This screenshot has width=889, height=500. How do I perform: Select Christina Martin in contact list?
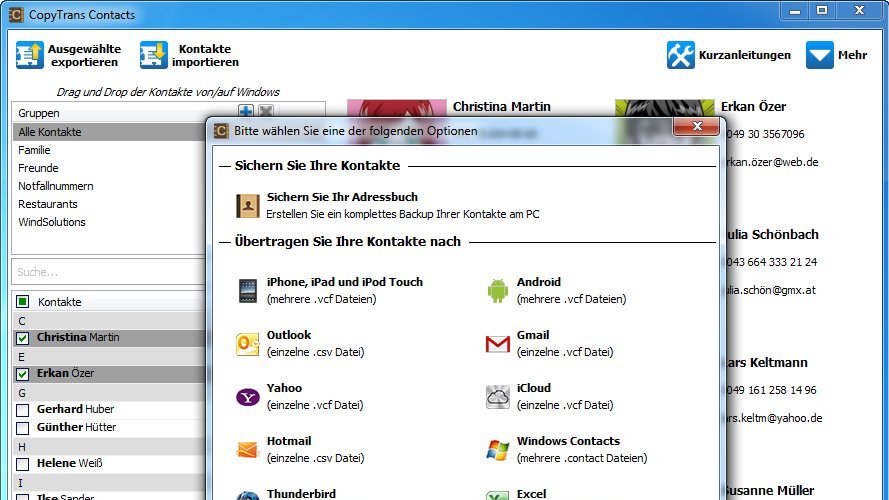pos(78,337)
